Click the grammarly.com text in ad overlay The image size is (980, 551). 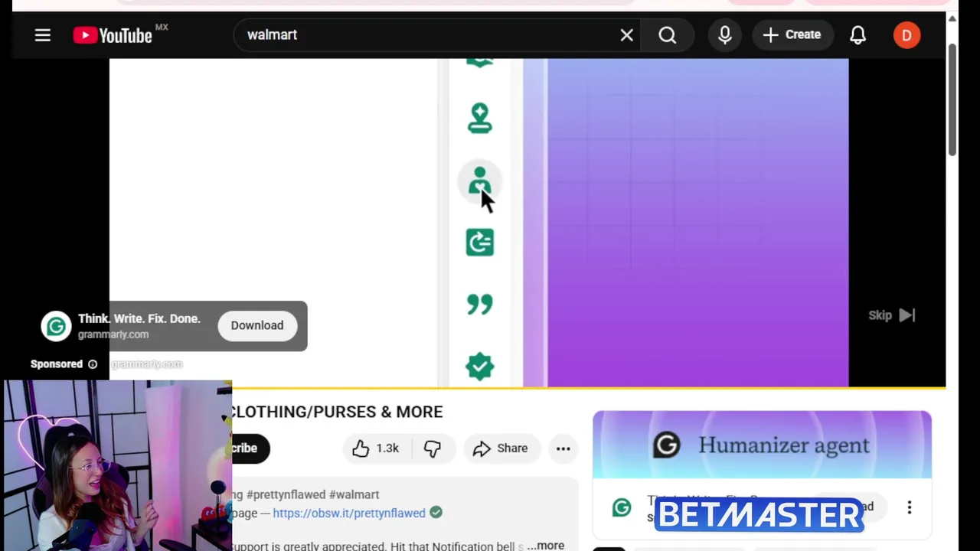(x=113, y=334)
